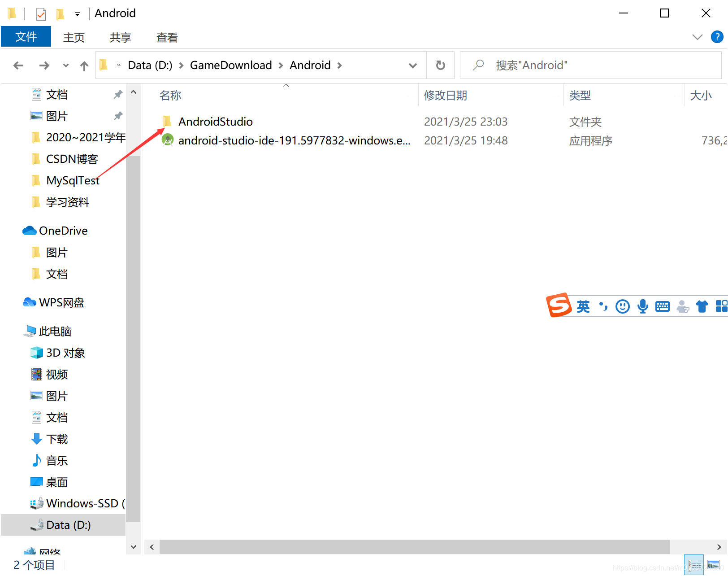The image size is (728, 576).
Task: Switch to the 主页 ribbon tab
Action: [x=74, y=37]
